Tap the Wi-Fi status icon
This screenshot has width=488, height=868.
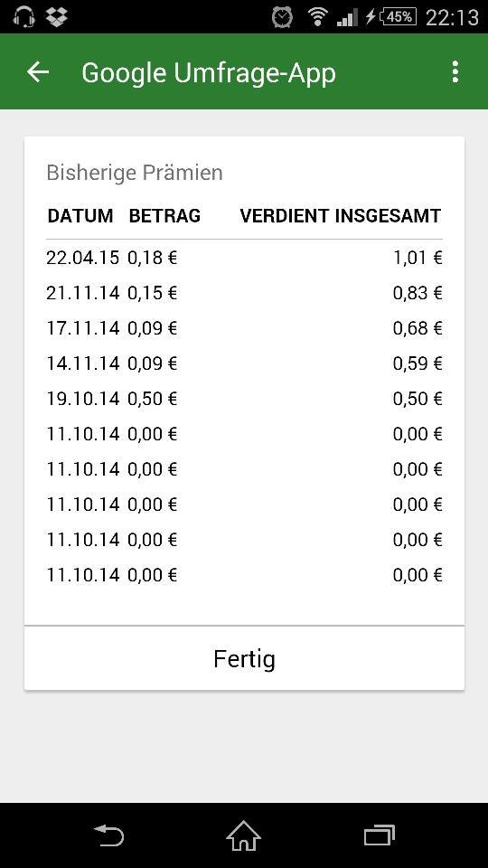(x=317, y=16)
